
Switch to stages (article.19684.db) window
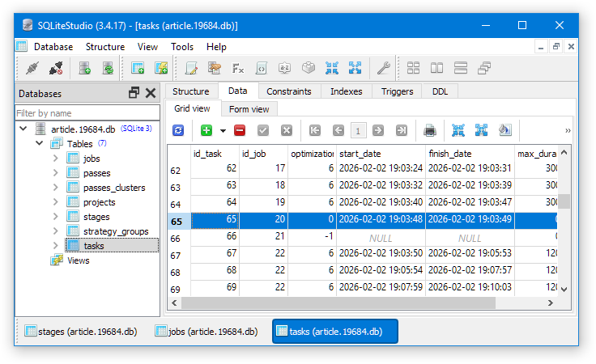point(81,332)
